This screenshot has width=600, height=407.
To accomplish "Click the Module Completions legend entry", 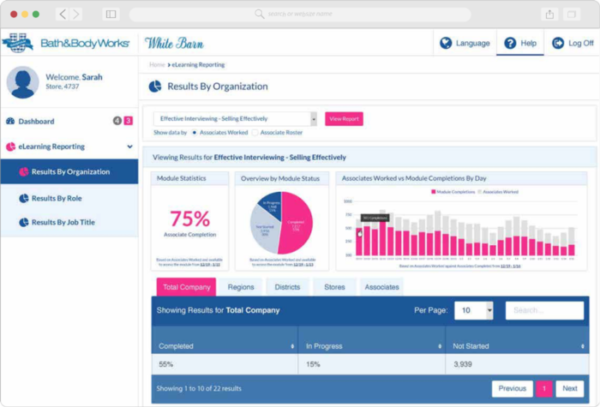I will (453, 192).
